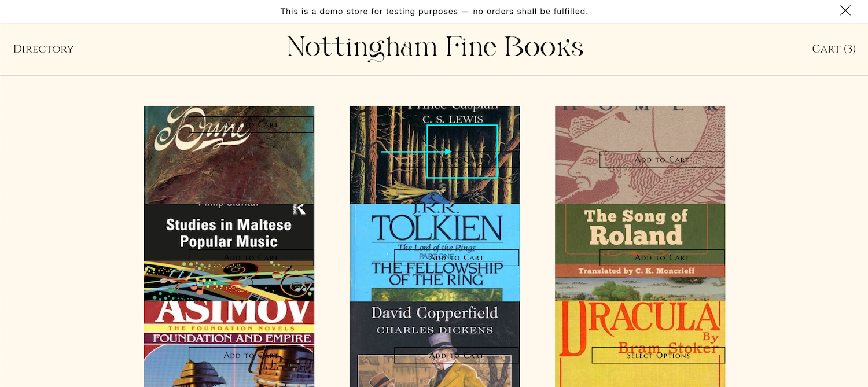Viewport: 868px width, 387px height.
Task: Open the Cart (3) link
Action: [x=834, y=49]
